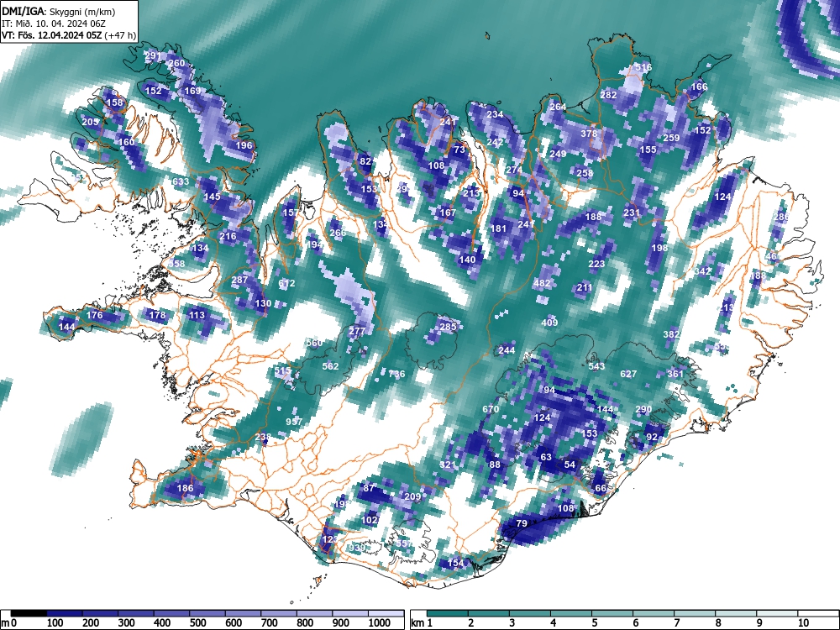Viewport: 840px width, 630px height.
Task: Click the reading 259 in the northeast
Action: (671, 138)
